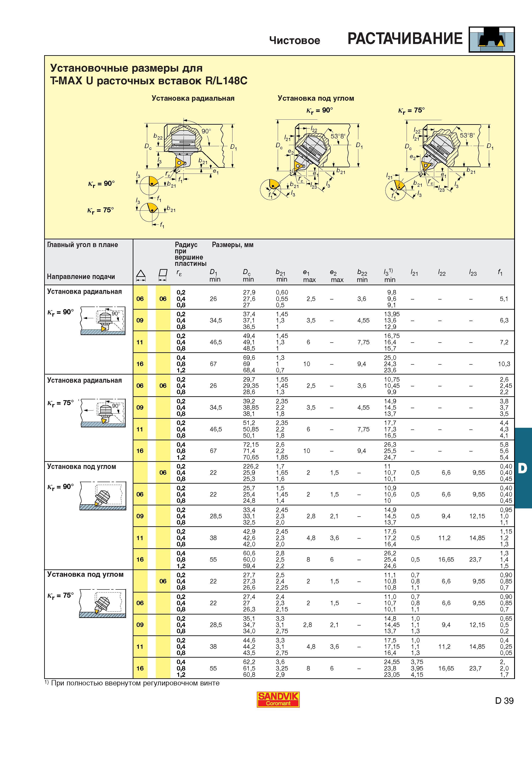Viewport: 532px width, 757px height.
Task: Click the small feed diagram in angled κr = 75° table section
Action: point(103,603)
